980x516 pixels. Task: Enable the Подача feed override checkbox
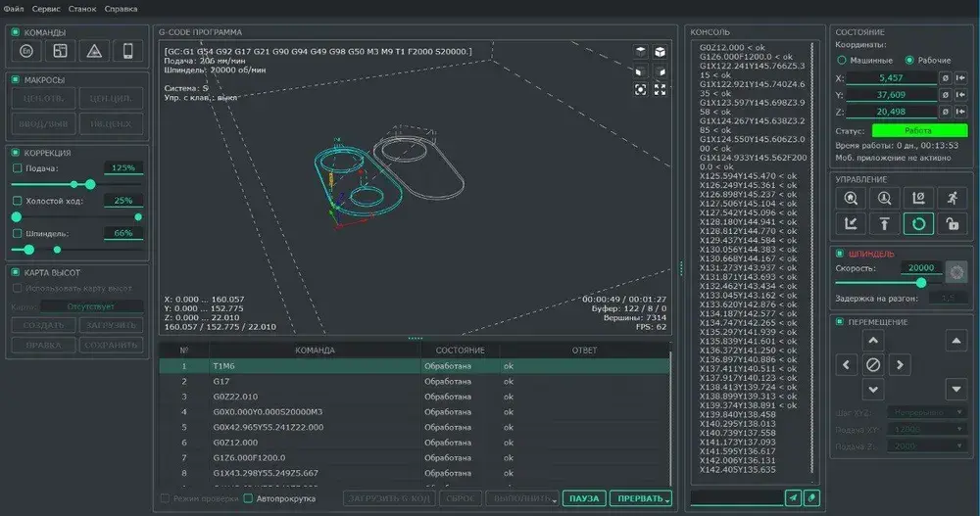click(17, 168)
